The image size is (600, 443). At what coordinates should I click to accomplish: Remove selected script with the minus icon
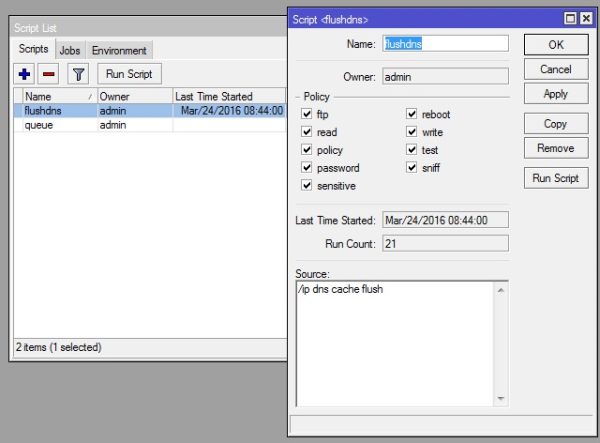click(x=48, y=74)
